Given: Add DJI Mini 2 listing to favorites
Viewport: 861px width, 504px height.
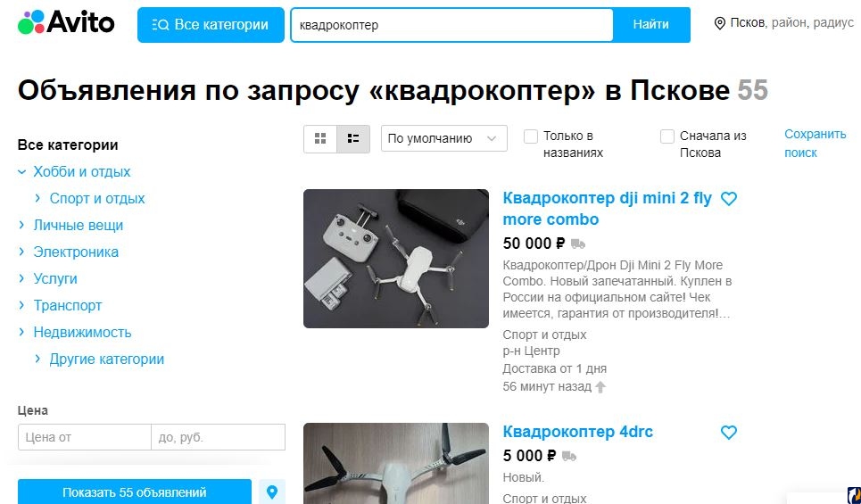Looking at the screenshot, I should coord(729,199).
